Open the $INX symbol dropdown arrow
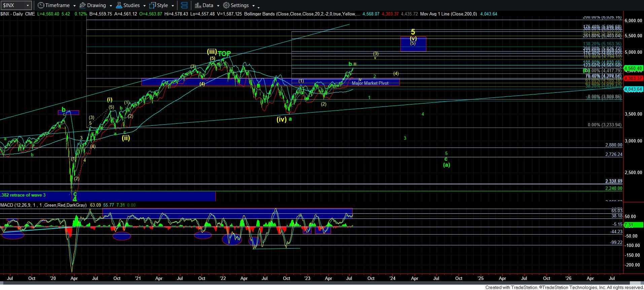Screen dimensions: 644x290 click(x=28, y=5)
